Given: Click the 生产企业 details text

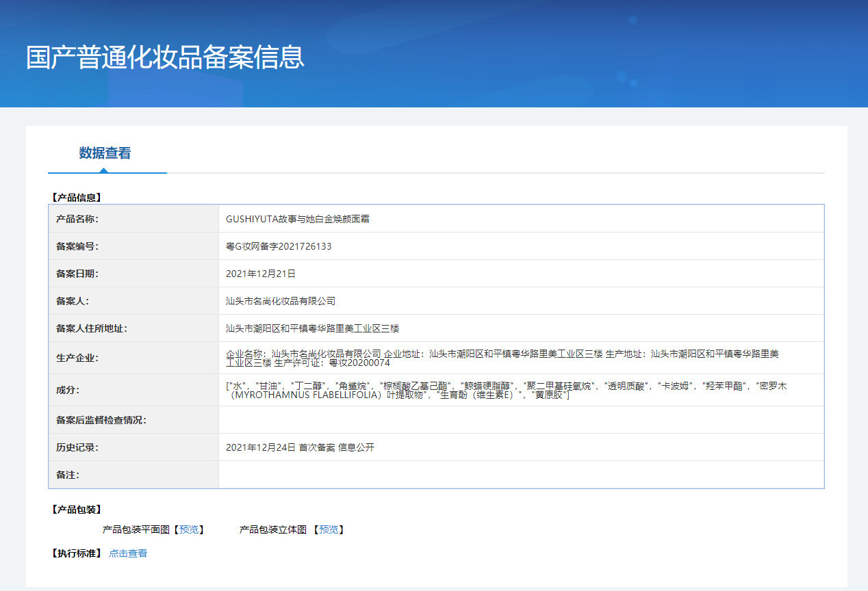Looking at the screenshot, I should click(502, 358).
